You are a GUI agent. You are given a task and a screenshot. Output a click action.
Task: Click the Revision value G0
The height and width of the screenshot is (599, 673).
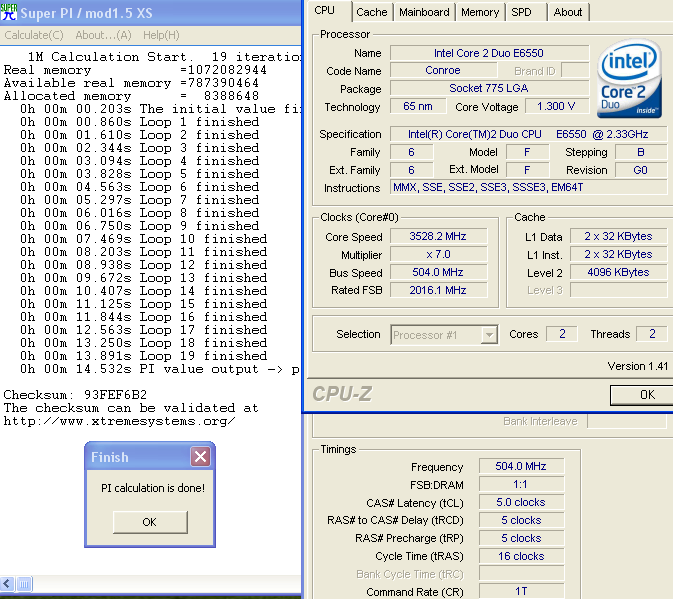(641, 170)
